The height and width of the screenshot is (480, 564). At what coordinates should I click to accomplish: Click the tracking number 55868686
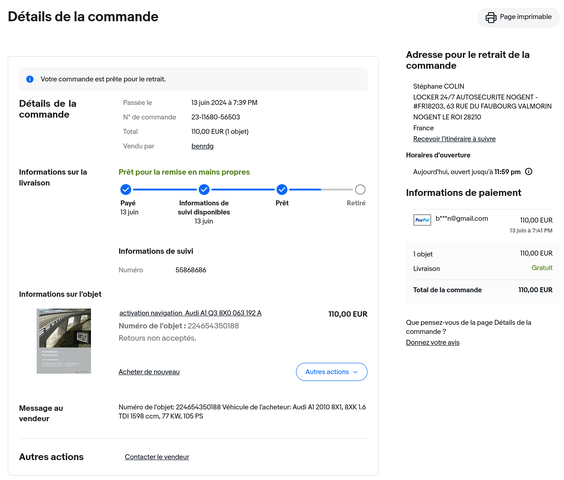(191, 270)
